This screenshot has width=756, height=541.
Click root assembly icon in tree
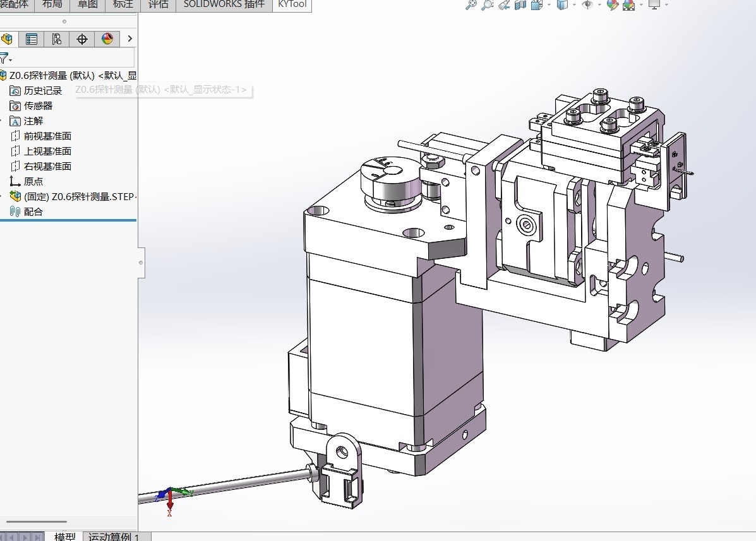click(x=3, y=76)
